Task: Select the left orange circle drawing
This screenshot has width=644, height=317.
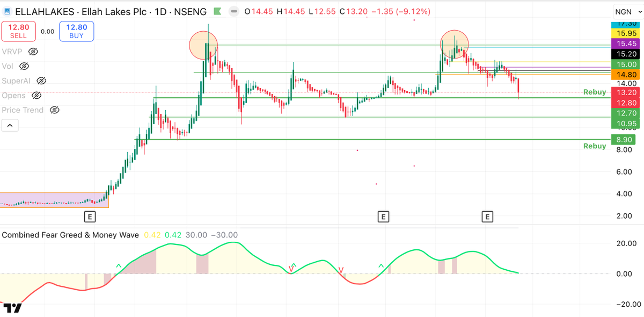Action: click(x=203, y=45)
